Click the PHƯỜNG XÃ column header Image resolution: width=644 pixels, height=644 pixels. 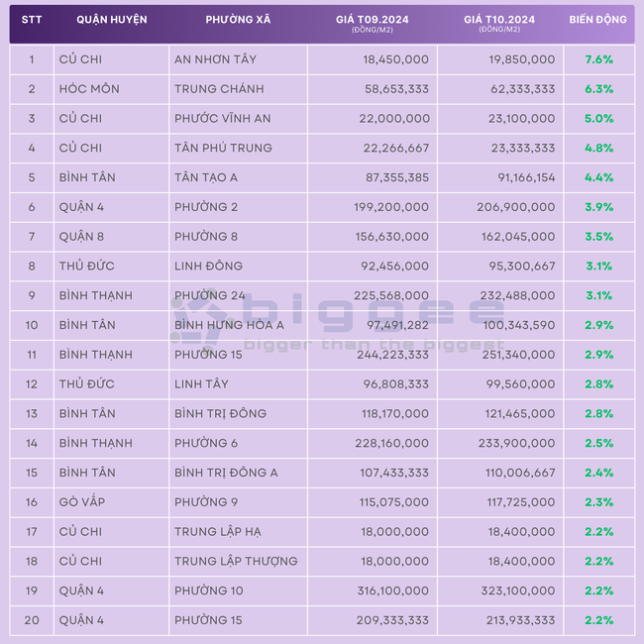click(238, 19)
